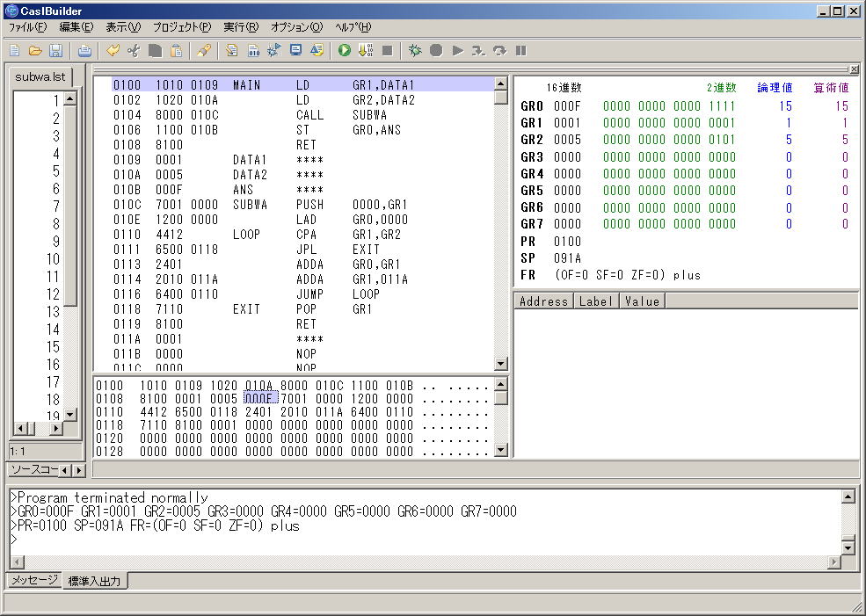Run the program with the green play icon
The width and height of the screenshot is (866, 616).
tap(345, 51)
